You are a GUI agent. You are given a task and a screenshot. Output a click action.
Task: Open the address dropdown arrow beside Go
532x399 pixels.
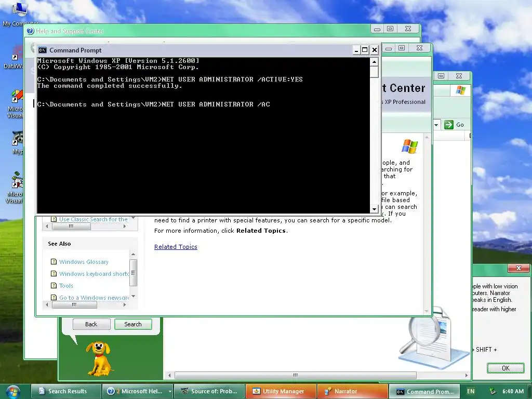pyautogui.click(x=436, y=125)
